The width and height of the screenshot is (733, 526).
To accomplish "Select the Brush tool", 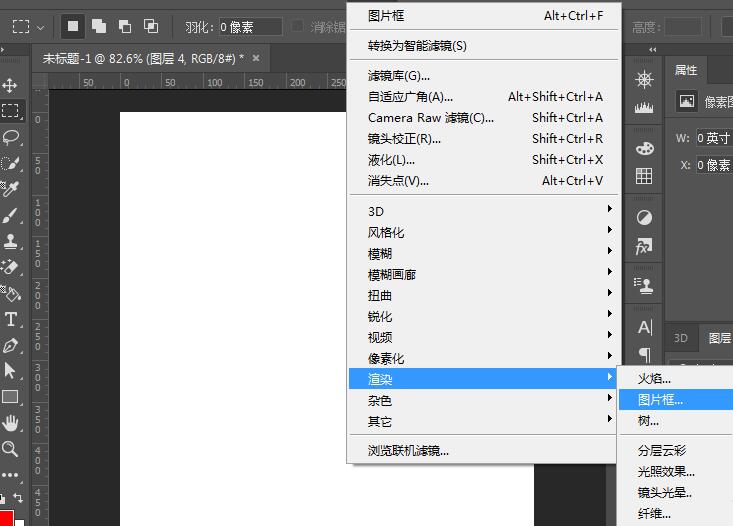I will point(11,215).
